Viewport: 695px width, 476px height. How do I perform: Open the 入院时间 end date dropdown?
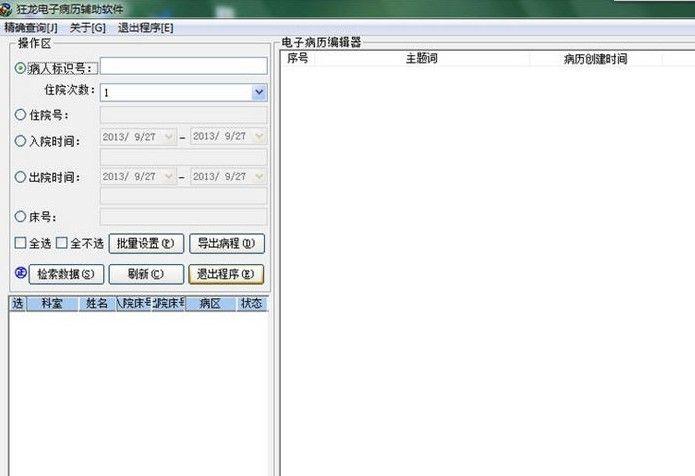tap(260, 137)
